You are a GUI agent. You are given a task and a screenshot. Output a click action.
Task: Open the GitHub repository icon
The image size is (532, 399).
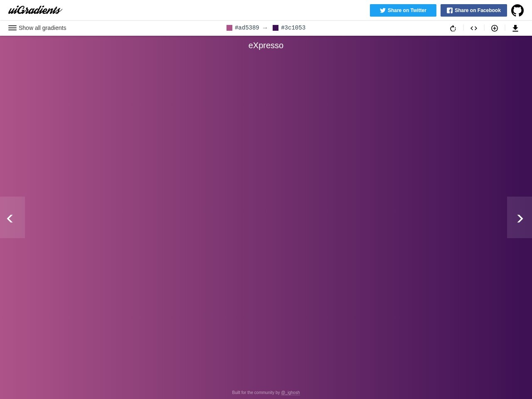(517, 10)
